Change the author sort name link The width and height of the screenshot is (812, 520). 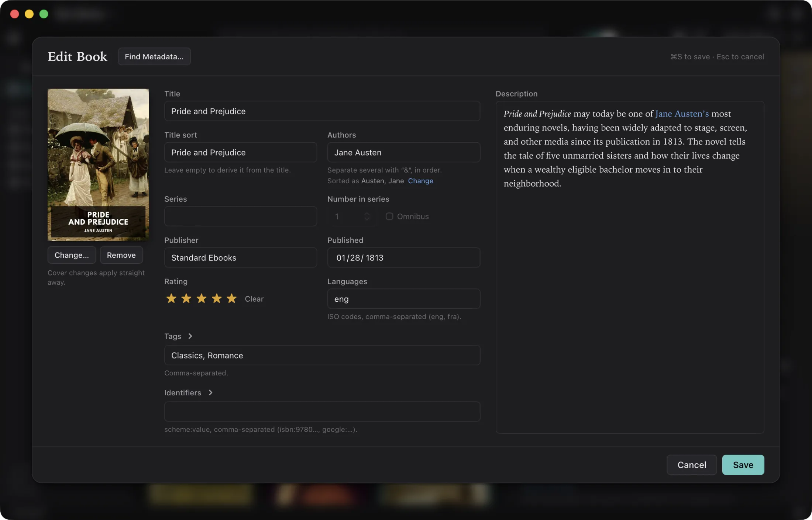tap(420, 181)
